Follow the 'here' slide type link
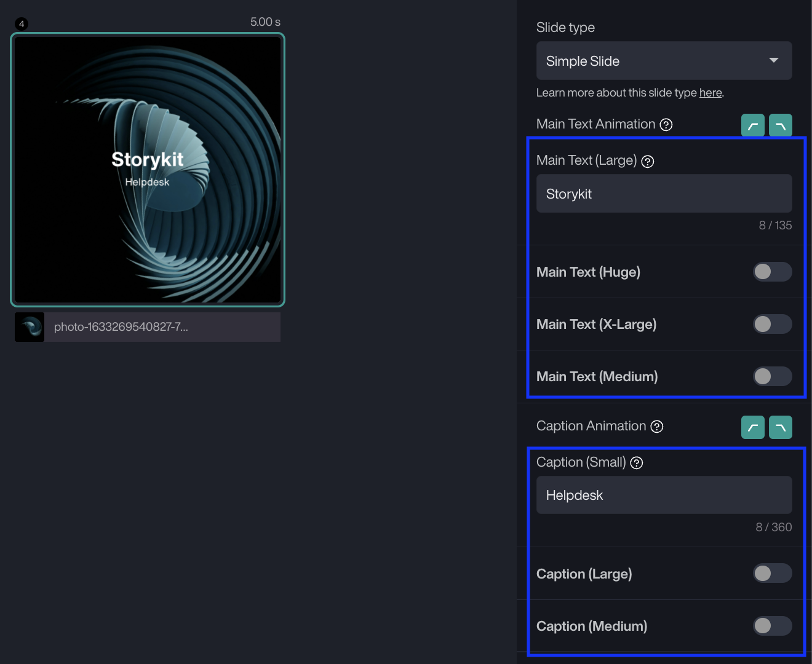 click(x=710, y=93)
